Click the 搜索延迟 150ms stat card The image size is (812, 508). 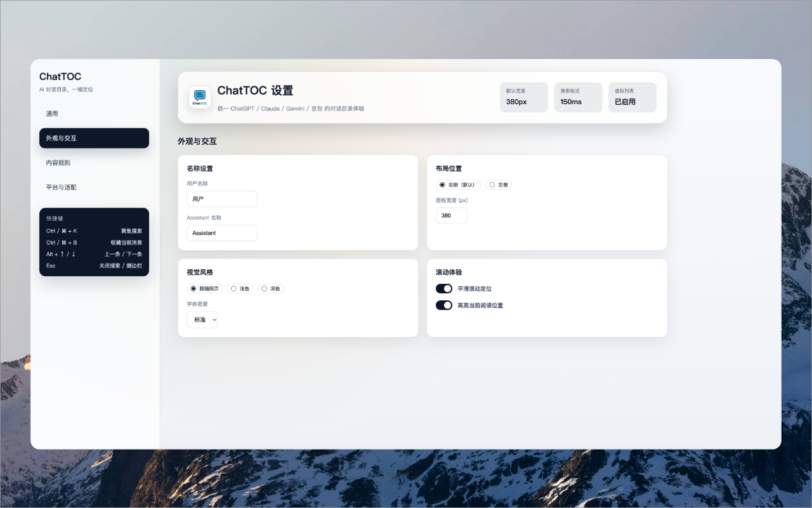578,97
